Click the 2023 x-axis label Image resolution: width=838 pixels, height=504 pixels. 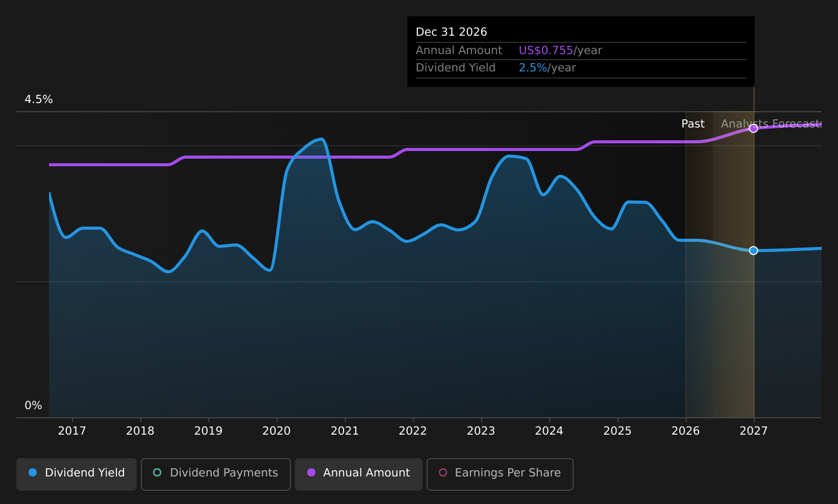[x=481, y=431]
